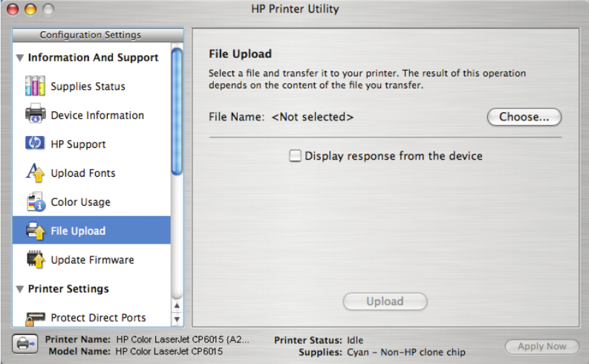
Task: Click the File Upload panel heading
Action: click(x=240, y=54)
